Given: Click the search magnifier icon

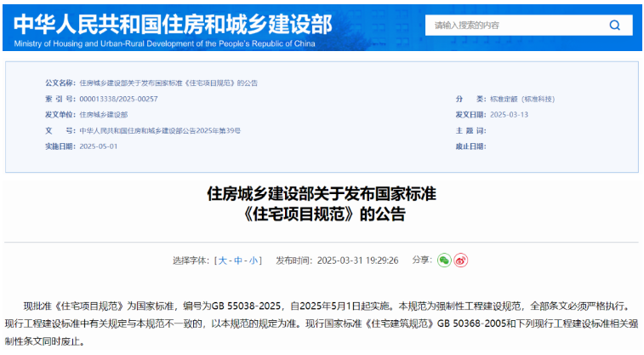Looking at the screenshot, I should coord(614,26).
